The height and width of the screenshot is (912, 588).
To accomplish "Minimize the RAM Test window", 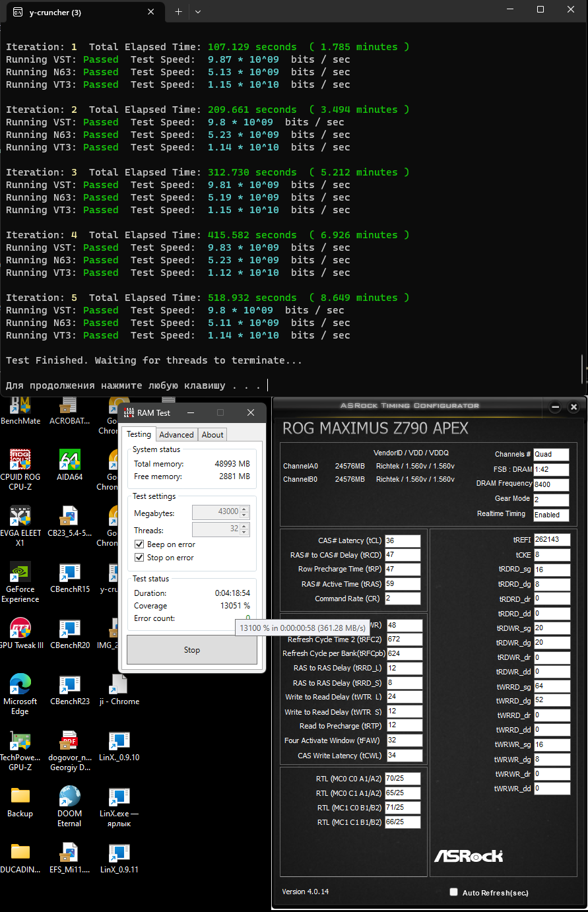I will (x=190, y=412).
